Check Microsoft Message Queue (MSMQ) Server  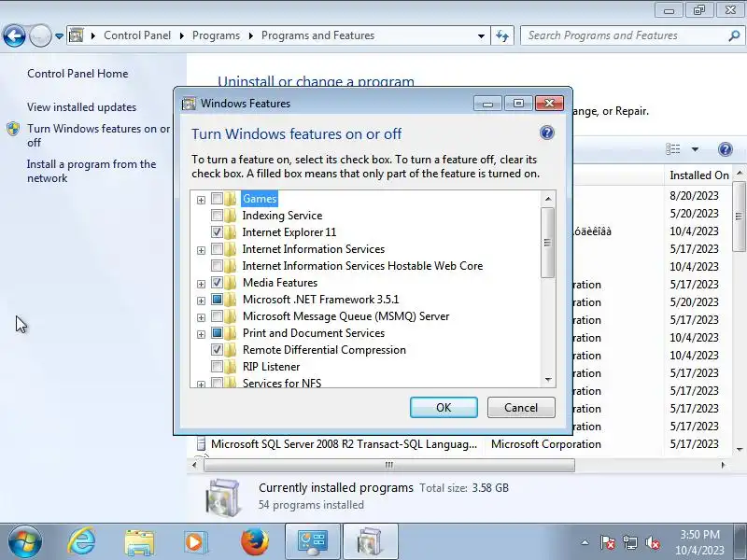tap(217, 316)
